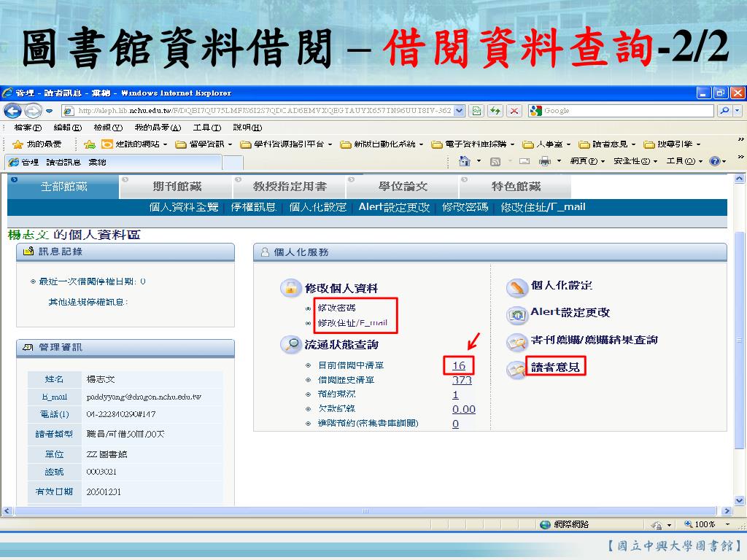Click 修改住址/E_mail link under 修改個人資料
The height and width of the screenshot is (560, 747).
coord(352,323)
